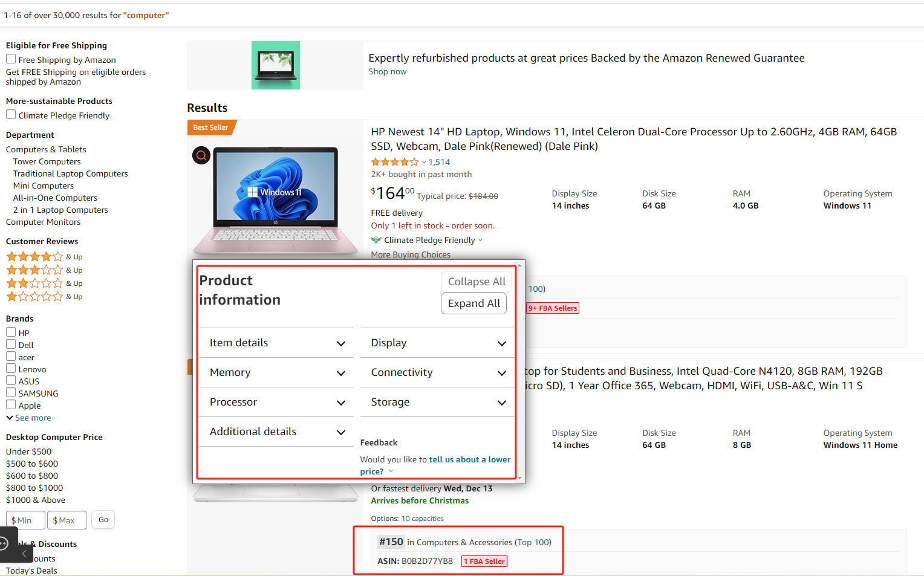
Task: Open Computers & Tablets department
Action: (46, 149)
